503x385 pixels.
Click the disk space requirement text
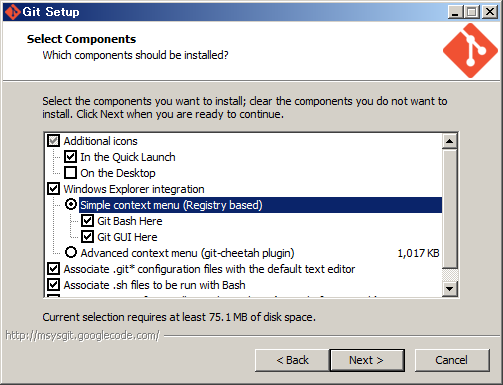coord(179,317)
